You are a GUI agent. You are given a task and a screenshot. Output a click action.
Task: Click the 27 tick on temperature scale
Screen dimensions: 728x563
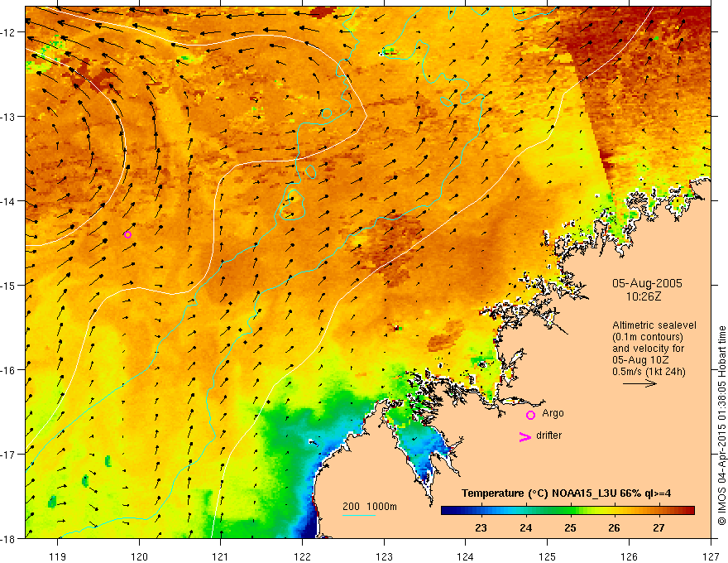(659, 527)
